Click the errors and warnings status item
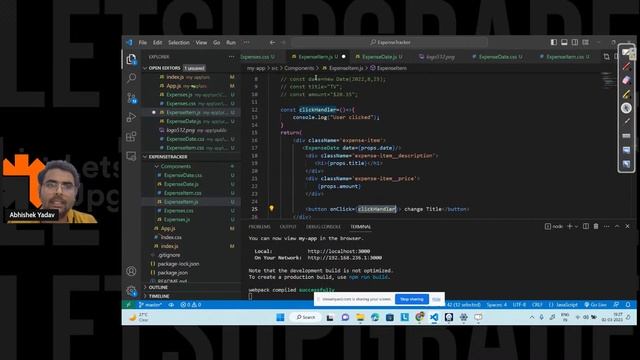Viewport: 640px width, 360px height. point(191,305)
